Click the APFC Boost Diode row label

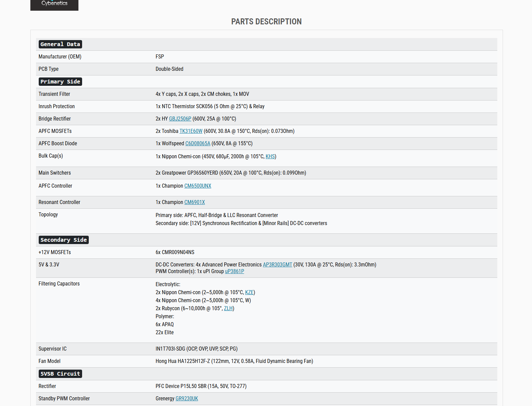click(x=58, y=144)
